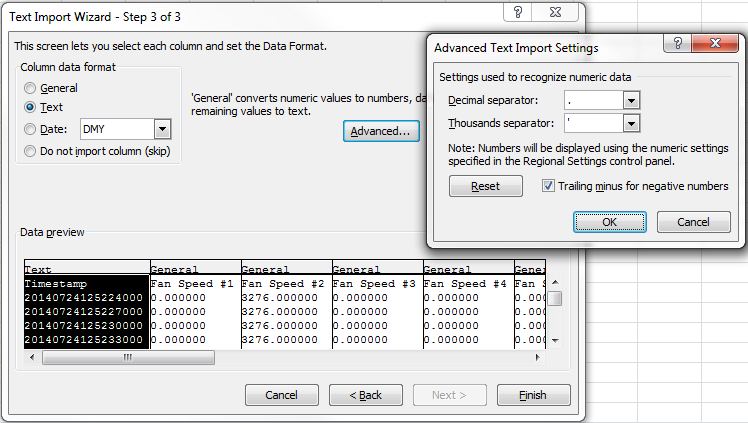Click Help icon in Text Import Wizard title bar
748x423 pixels.
coord(518,12)
